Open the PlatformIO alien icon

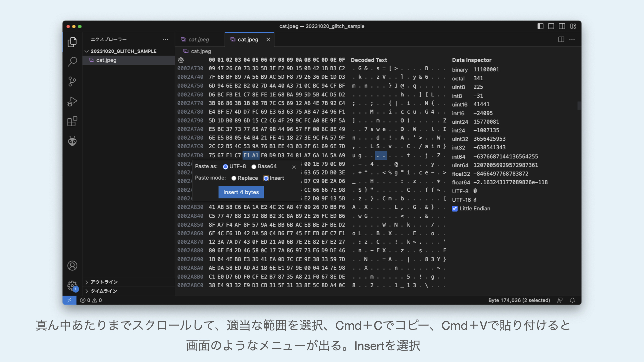point(72,141)
